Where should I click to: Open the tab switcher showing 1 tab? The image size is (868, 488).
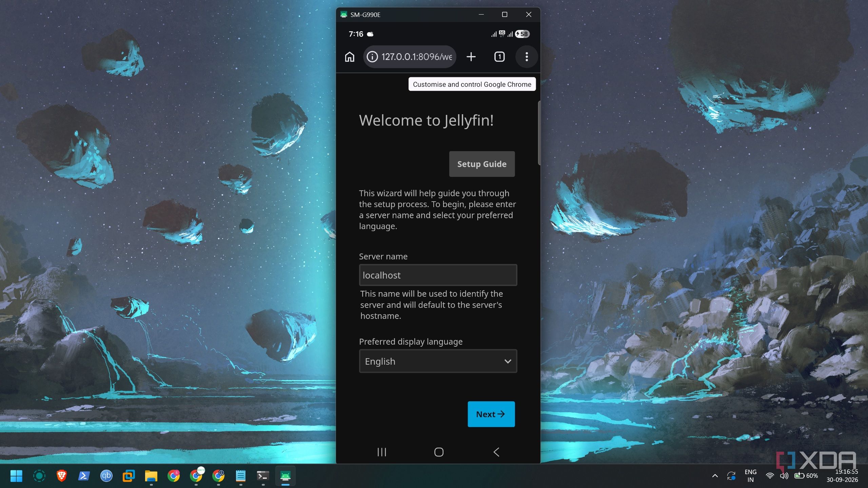(x=499, y=57)
